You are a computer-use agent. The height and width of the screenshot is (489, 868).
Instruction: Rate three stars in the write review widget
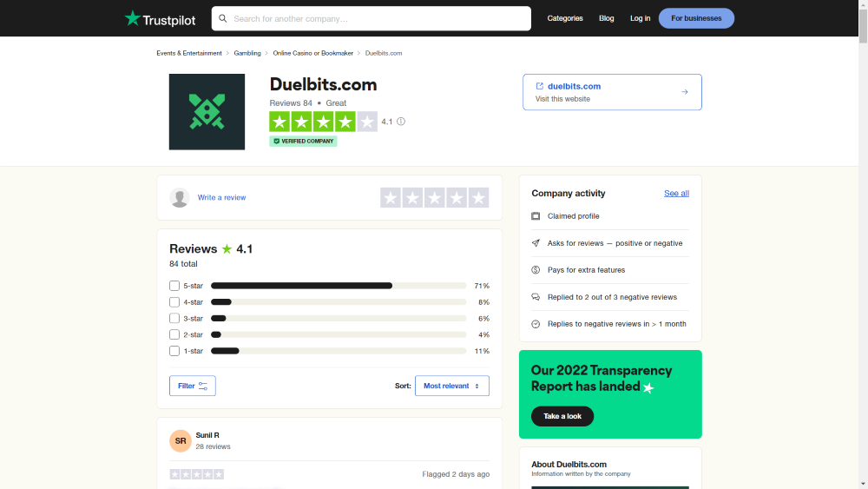pos(435,198)
